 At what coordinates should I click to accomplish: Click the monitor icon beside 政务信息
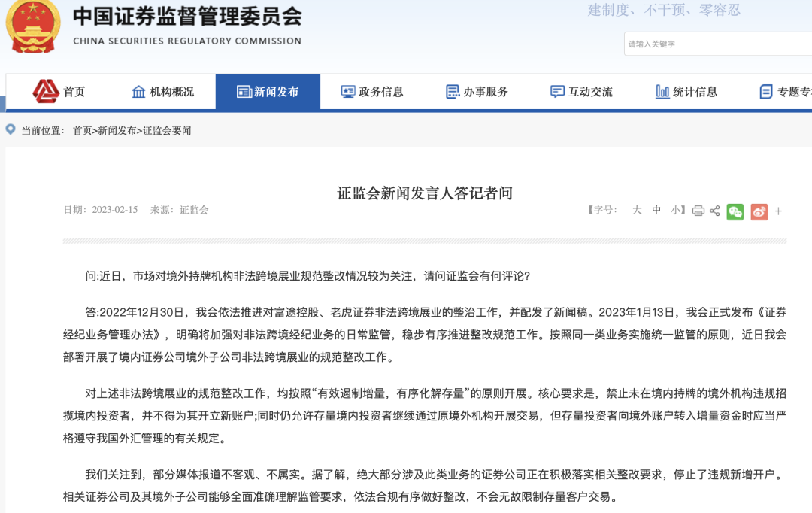coord(348,92)
